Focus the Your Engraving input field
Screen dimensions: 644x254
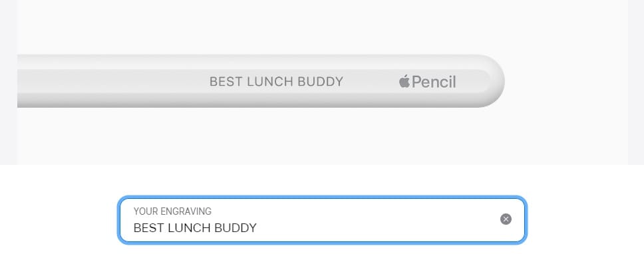coord(322,220)
